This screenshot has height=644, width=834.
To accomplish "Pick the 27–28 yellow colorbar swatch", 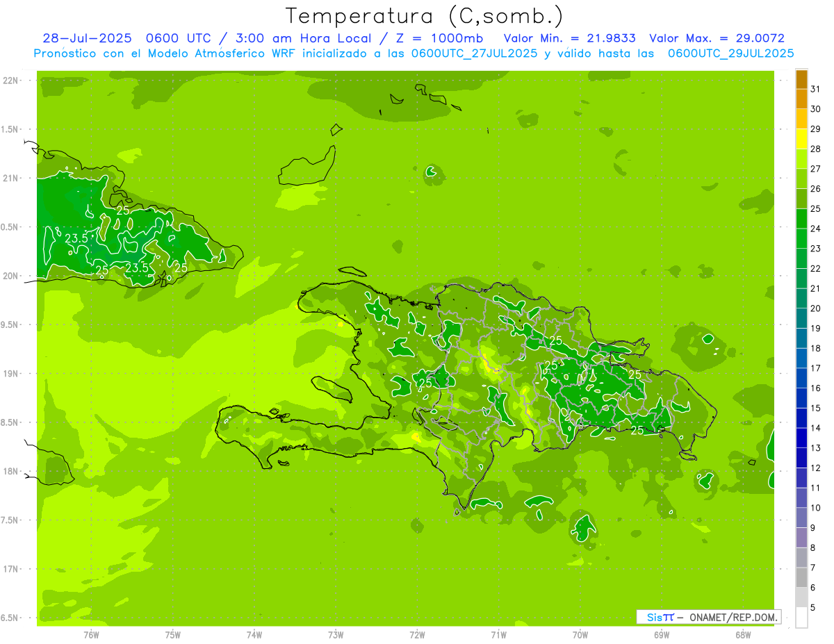I will tap(801, 160).
